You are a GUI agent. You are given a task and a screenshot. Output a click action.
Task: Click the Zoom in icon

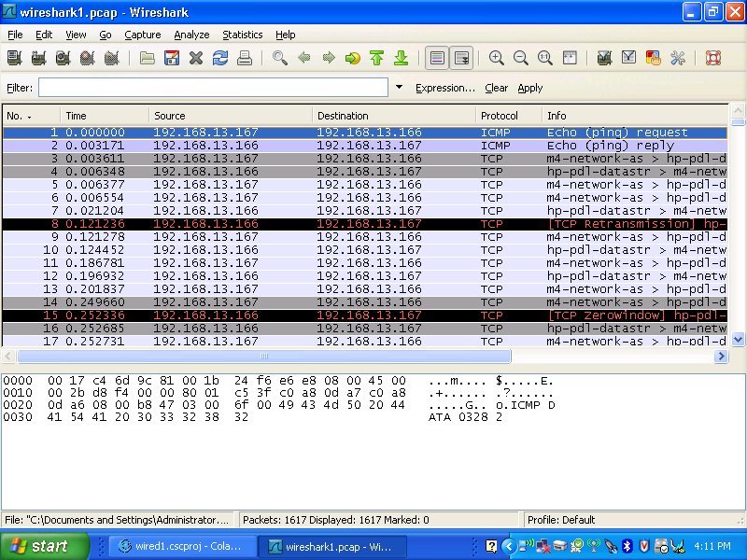[497, 58]
